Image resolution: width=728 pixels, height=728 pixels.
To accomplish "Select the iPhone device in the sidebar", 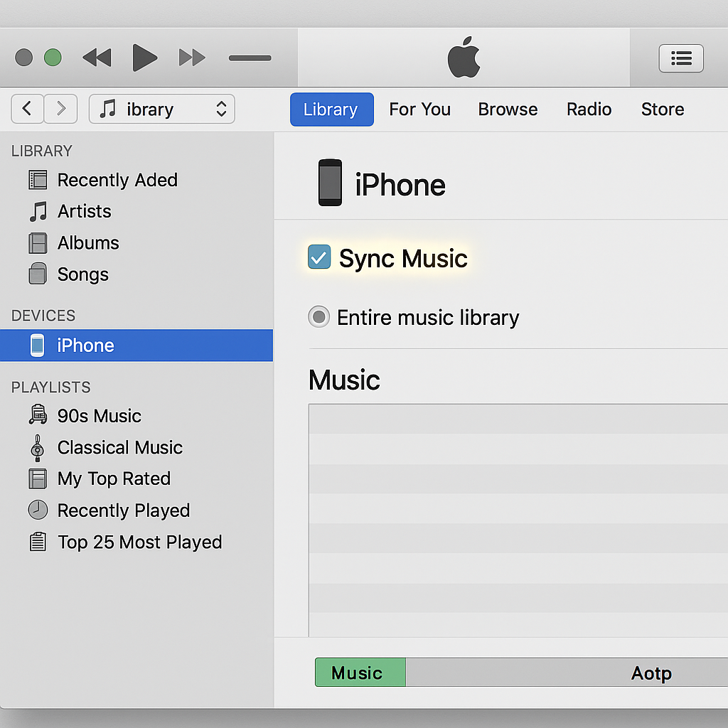I will click(136, 346).
